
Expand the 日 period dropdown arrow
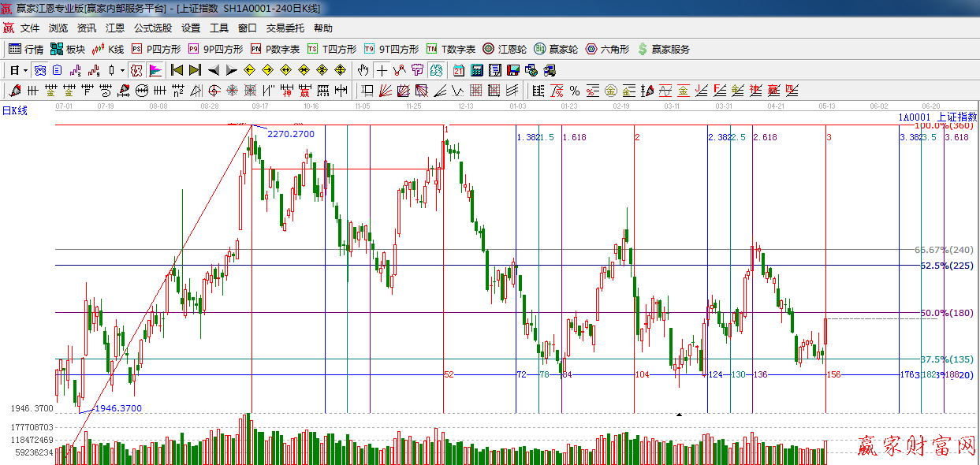tap(25, 70)
